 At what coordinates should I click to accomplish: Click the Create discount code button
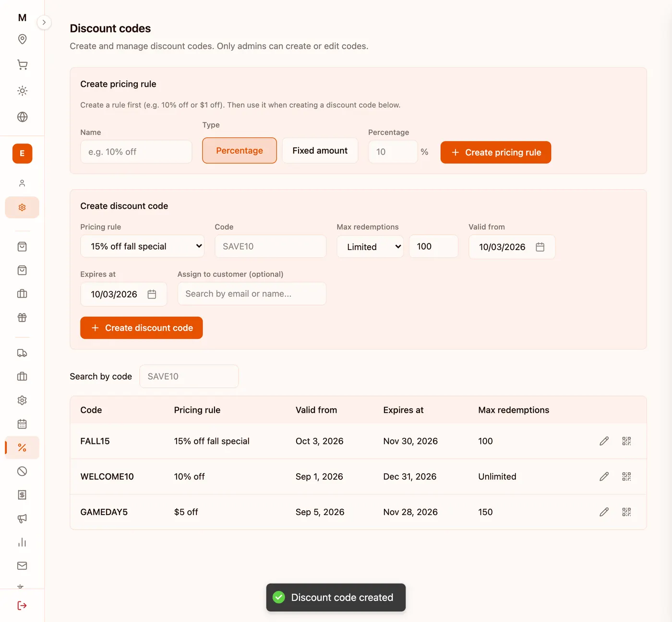pos(142,328)
